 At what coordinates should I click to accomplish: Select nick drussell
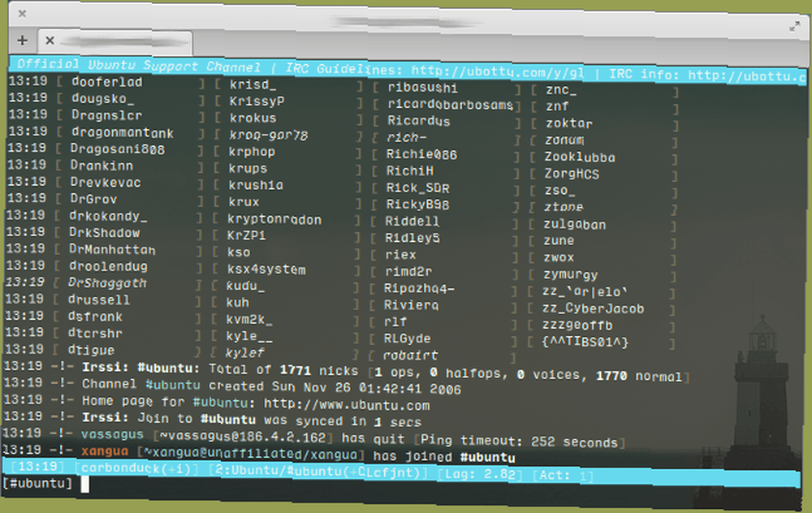tap(99, 300)
